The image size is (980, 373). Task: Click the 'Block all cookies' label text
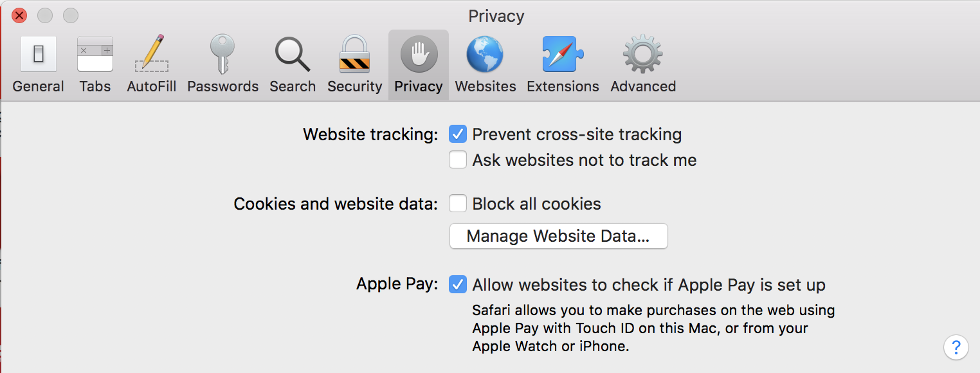click(x=536, y=204)
